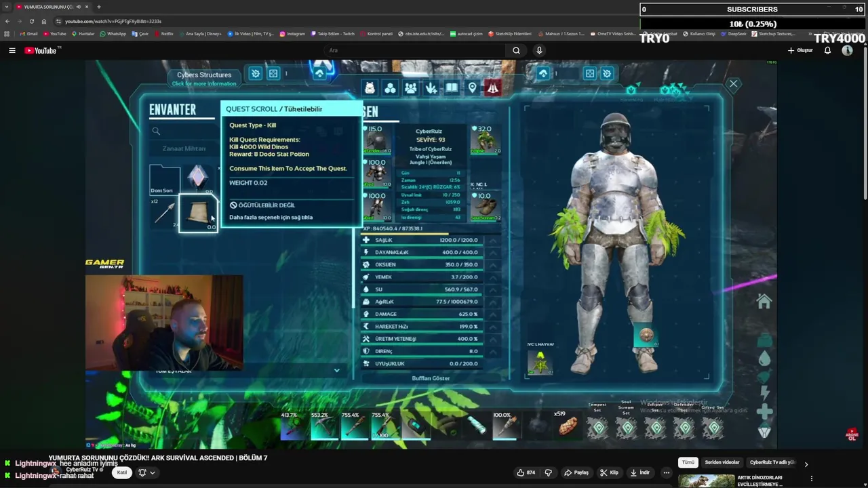Select Tümü filter chip
The height and width of the screenshot is (488, 868).
tap(688, 462)
